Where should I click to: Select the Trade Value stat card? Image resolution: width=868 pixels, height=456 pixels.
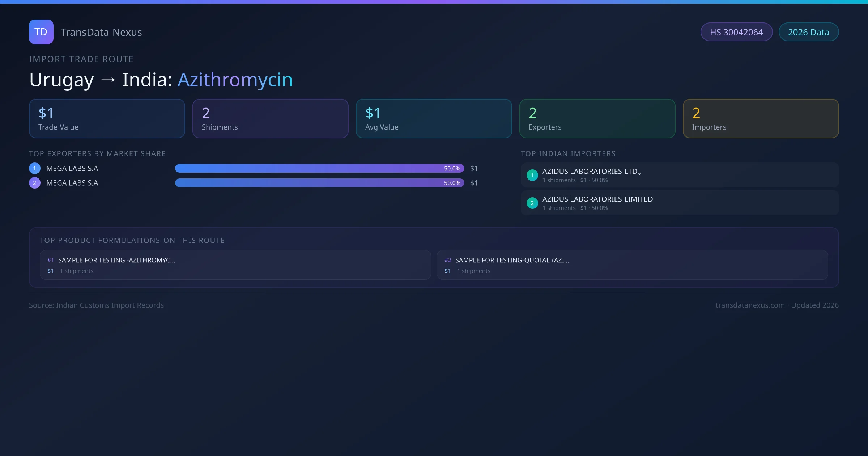pos(107,118)
